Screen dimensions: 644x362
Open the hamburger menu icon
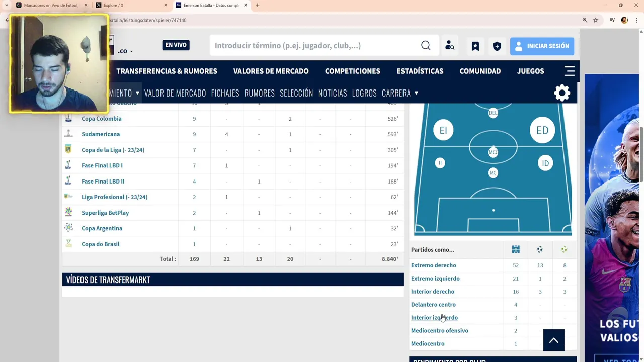570,71
